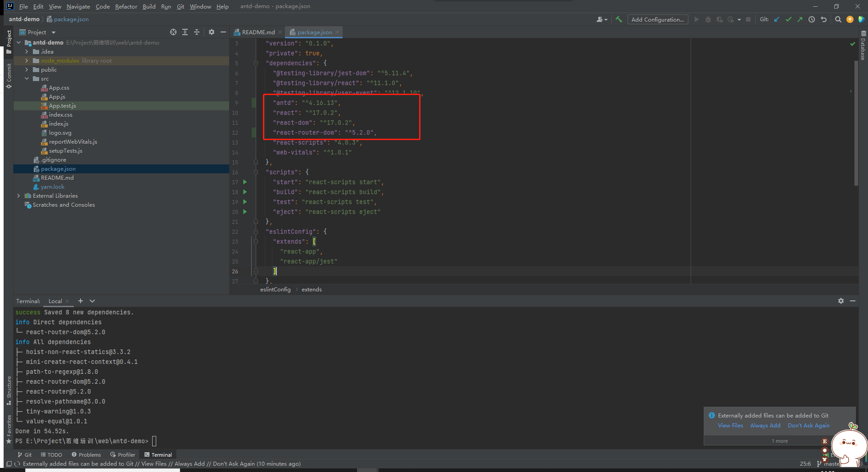Click Don't Ask Again link
Viewport: 868px width, 472px height.
tap(809, 426)
